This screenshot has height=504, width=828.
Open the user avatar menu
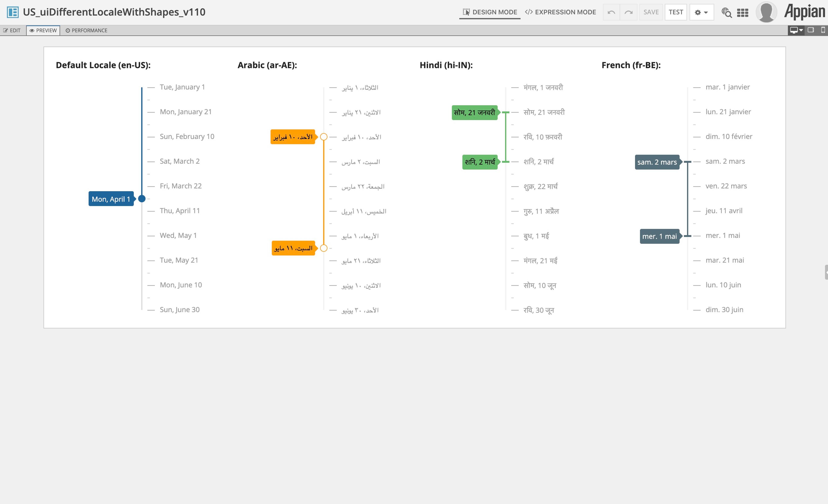point(766,12)
